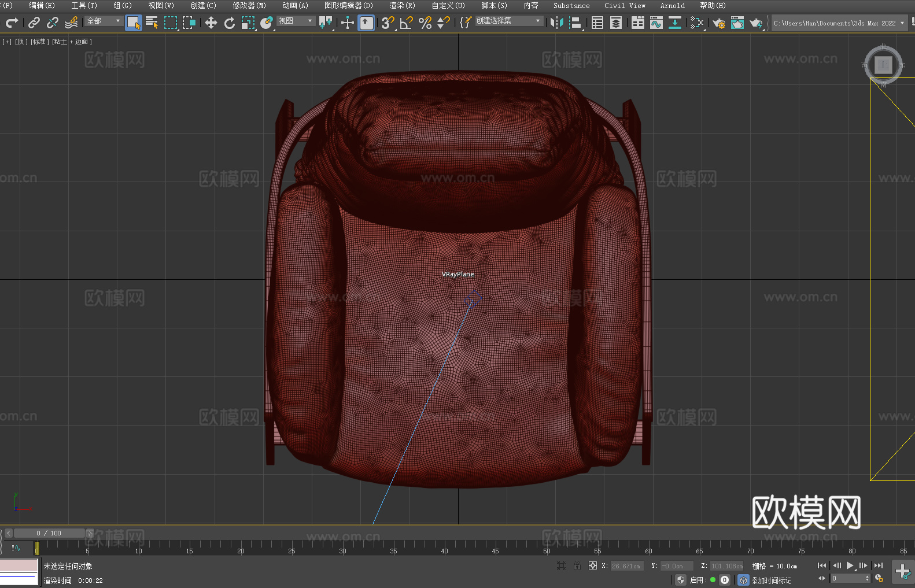Click the Align tool icon
This screenshot has height=588, width=915.
(x=575, y=23)
